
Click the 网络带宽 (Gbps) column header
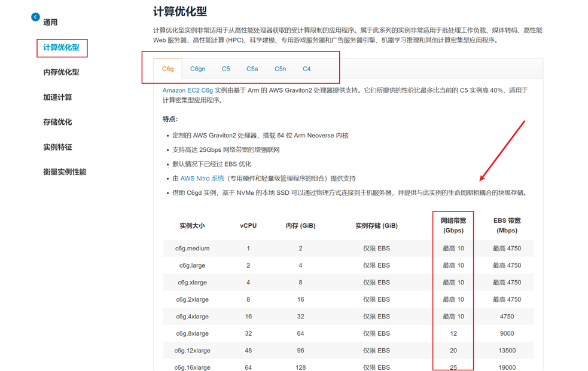453,225
